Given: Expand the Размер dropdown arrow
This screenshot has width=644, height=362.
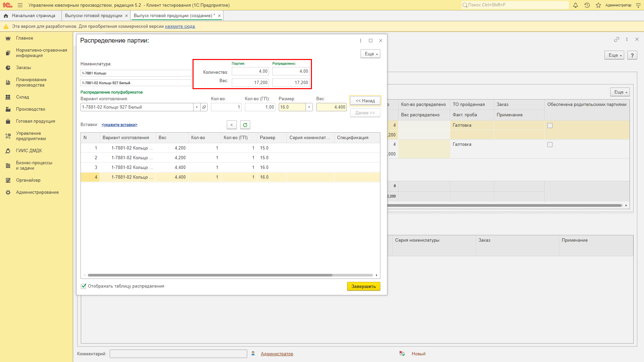Looking at the screenshot, I should click(309, 107).
